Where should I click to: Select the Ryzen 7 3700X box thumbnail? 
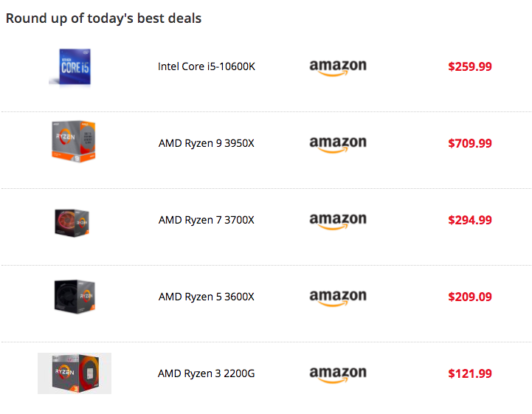point(72,223)
